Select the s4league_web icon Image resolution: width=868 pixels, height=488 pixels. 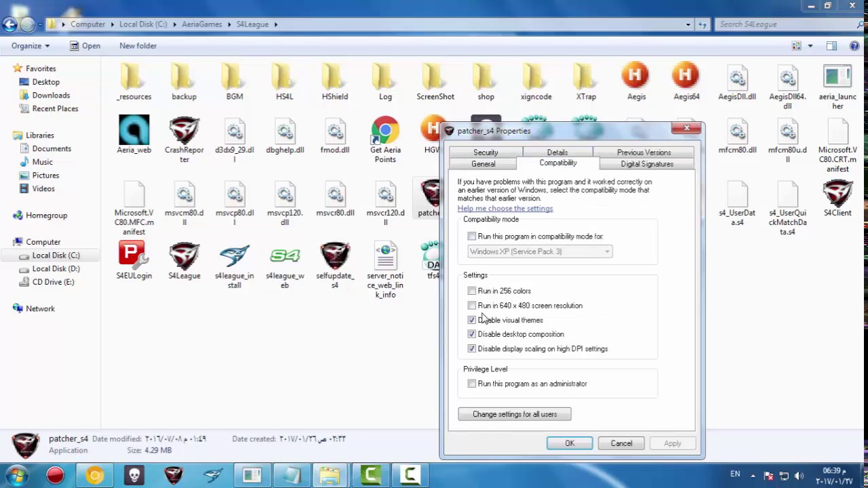point(285,256)
